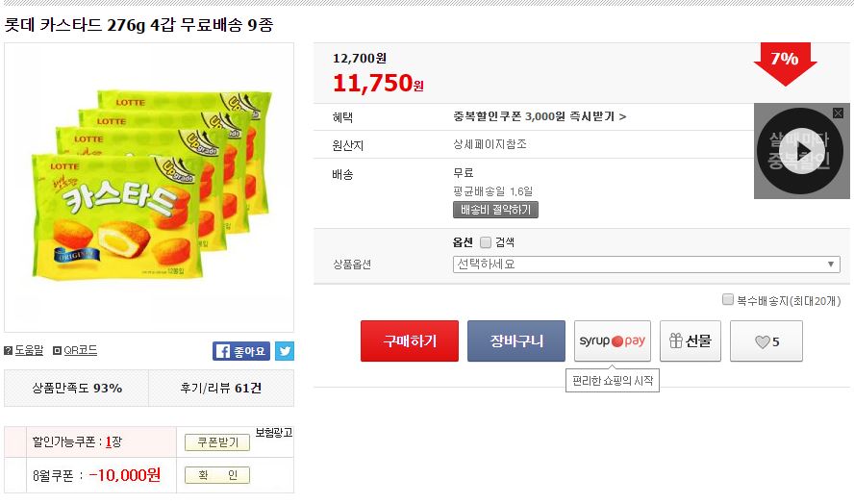Screen dimensions: 854x504
Task: Click the Facebook 좋아요 like button
Action: [240, 351]
